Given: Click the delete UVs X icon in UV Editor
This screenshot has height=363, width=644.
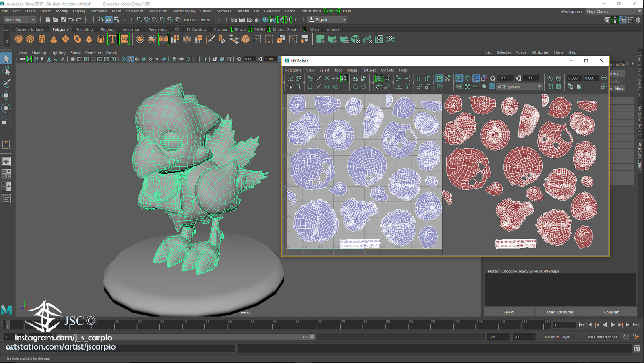Looking at the screenshot, I should coord(327,78).
